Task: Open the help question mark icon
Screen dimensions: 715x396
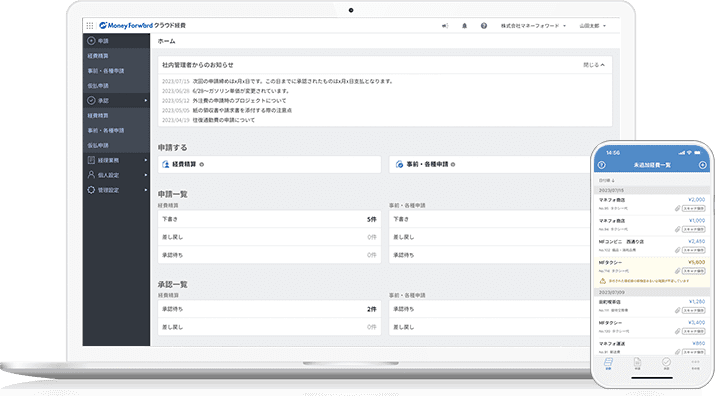Action: click(x=484, y=26)
